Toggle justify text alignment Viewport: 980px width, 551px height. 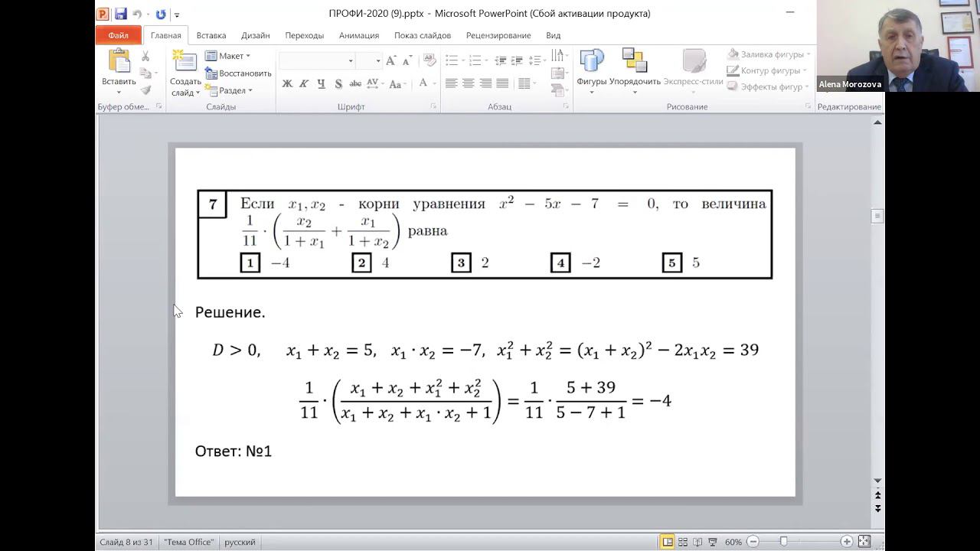click(x=502, y=83)
